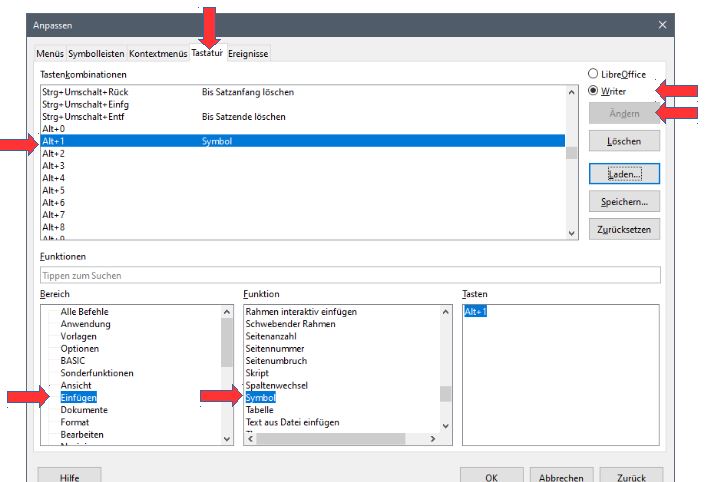Viewport: 708px width, 482px height.
Task: Choose Tabelle function
Action: [260, 410]
